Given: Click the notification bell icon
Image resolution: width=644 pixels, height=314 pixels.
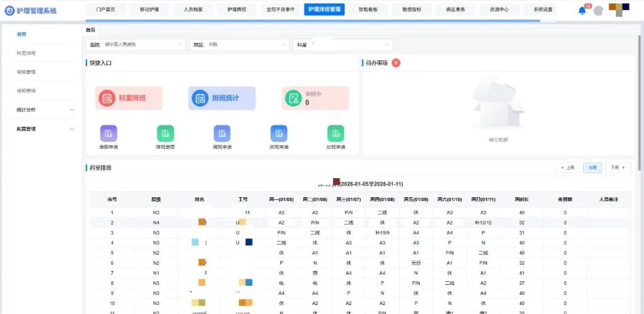Looking at the screenshot, I should pos(582,10).
